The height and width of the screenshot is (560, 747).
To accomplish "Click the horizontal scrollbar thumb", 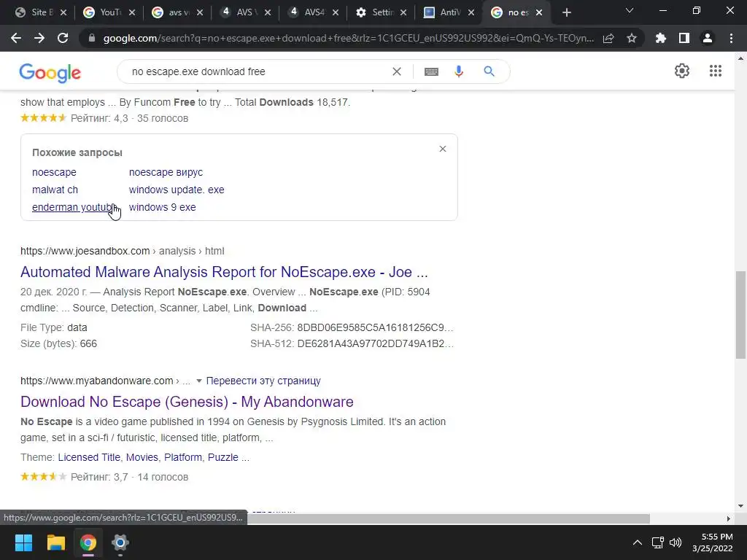I will click(x=448, y=518).
